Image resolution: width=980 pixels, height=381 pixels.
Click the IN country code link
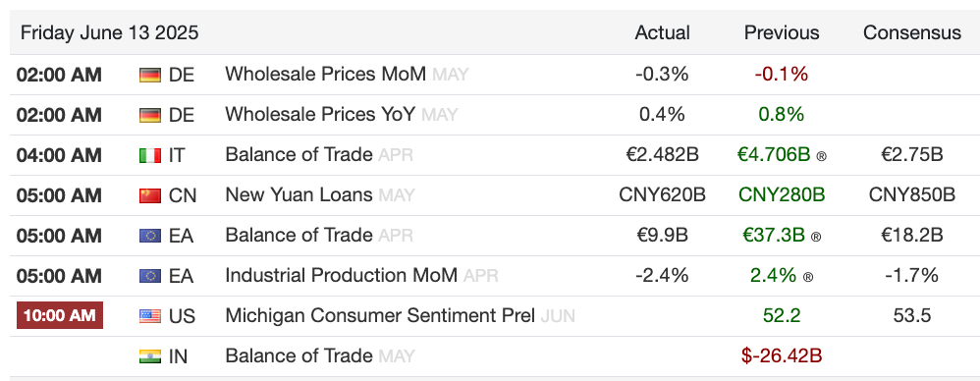tap(178, 356)
